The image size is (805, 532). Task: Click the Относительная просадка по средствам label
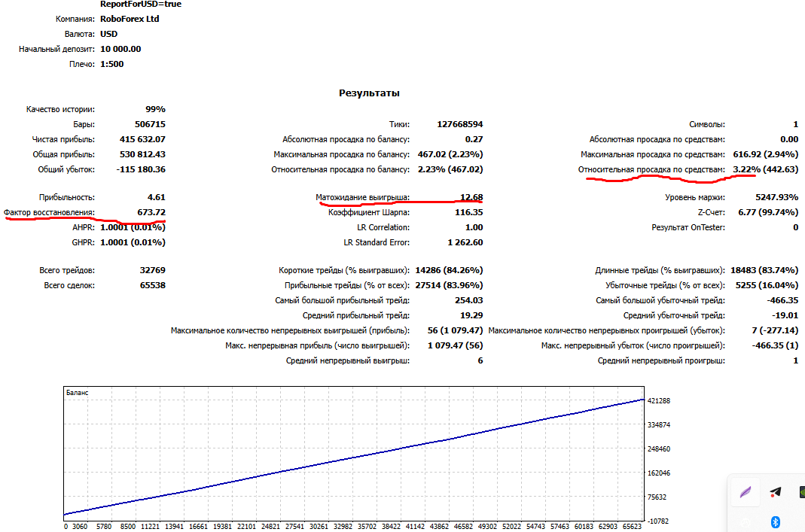pyautogui.click(x=651, y=169)
